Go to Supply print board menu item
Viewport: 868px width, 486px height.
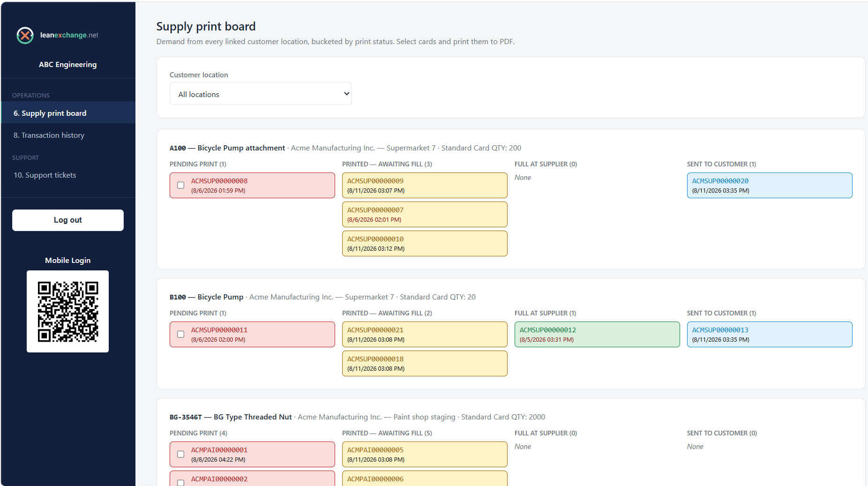(68, 113)
